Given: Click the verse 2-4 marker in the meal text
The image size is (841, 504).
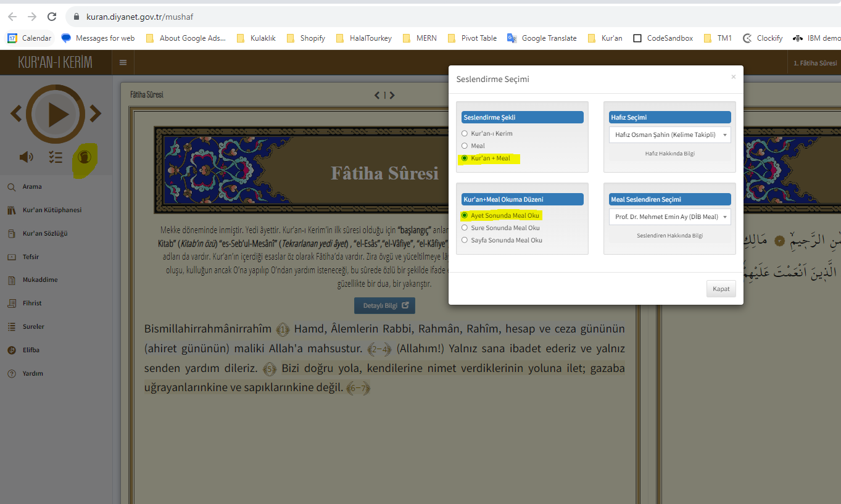Looking at the screenshot, I should point(379,349).
